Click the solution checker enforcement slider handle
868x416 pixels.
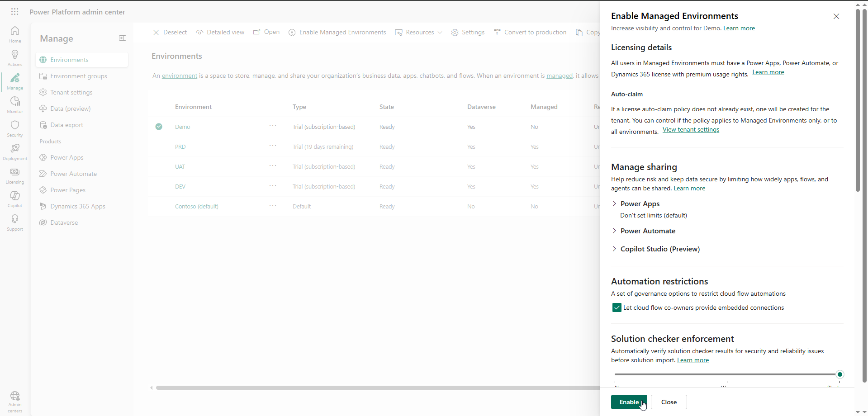[x=840, y=374]
